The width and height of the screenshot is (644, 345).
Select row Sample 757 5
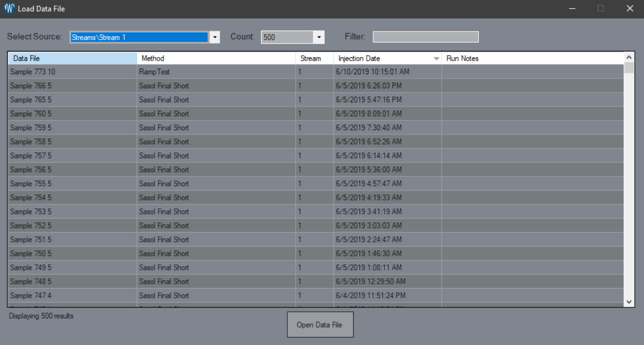(x=316, y=156)
